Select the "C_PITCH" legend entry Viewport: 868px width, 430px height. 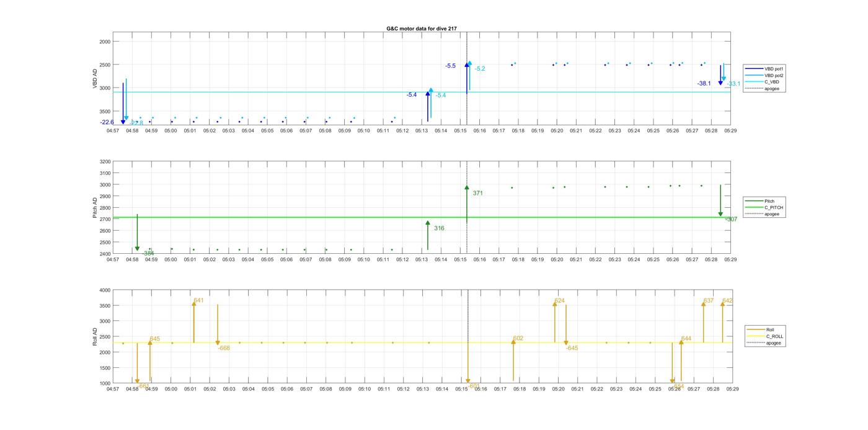pyautogui.click(x=763, y=207)
